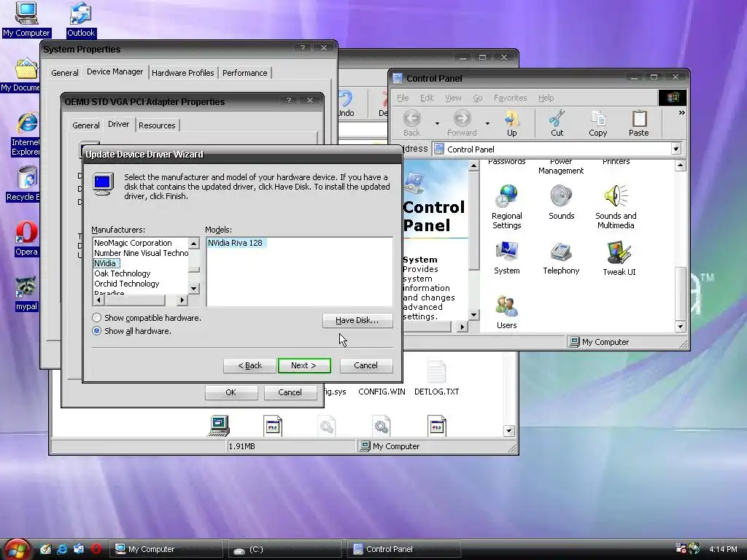Click the 4:14 PM clock in system tray

[723, 549]
